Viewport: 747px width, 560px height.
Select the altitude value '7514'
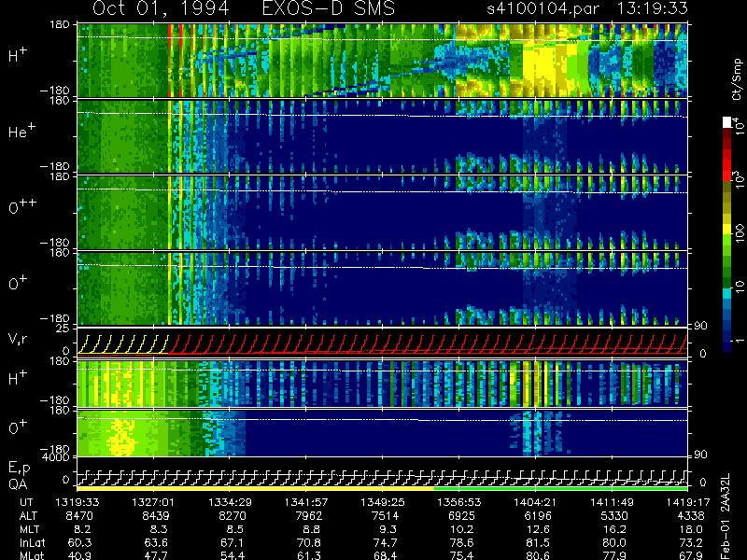tap(385, 516)
